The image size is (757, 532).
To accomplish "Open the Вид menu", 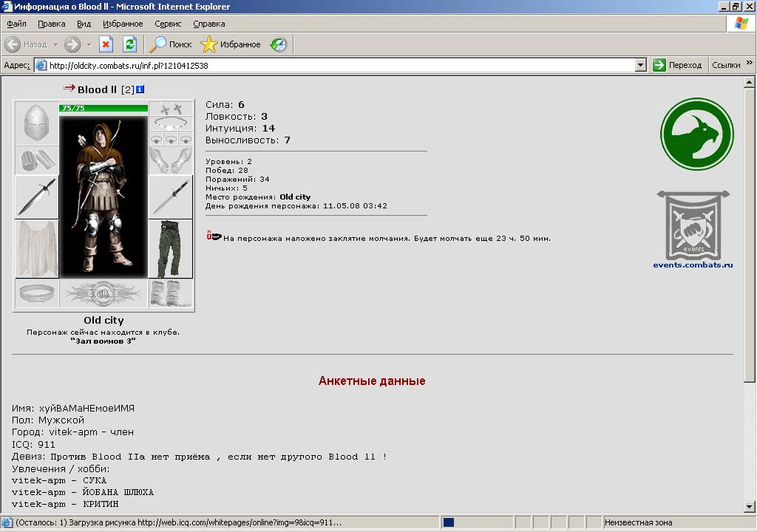I will (84, 24).
